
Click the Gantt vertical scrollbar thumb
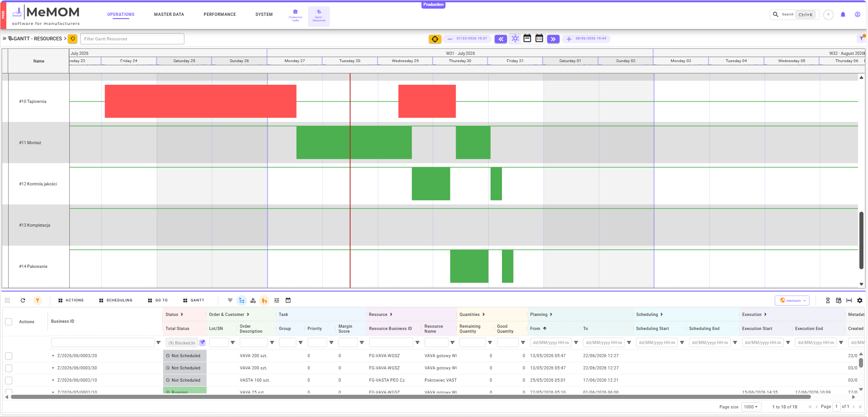pos(861,240)
